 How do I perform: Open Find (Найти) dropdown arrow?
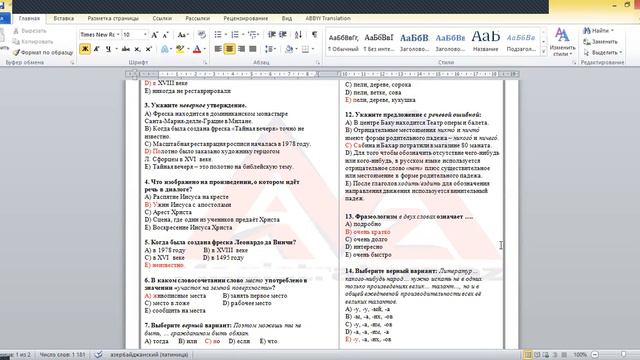tap(612, 31)
